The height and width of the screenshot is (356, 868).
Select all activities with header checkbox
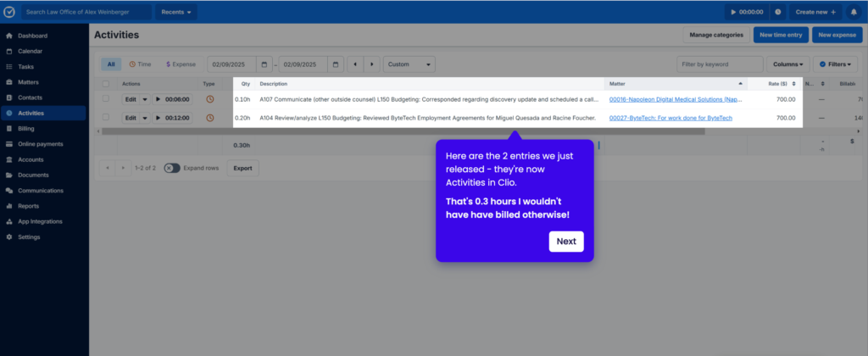105,84
